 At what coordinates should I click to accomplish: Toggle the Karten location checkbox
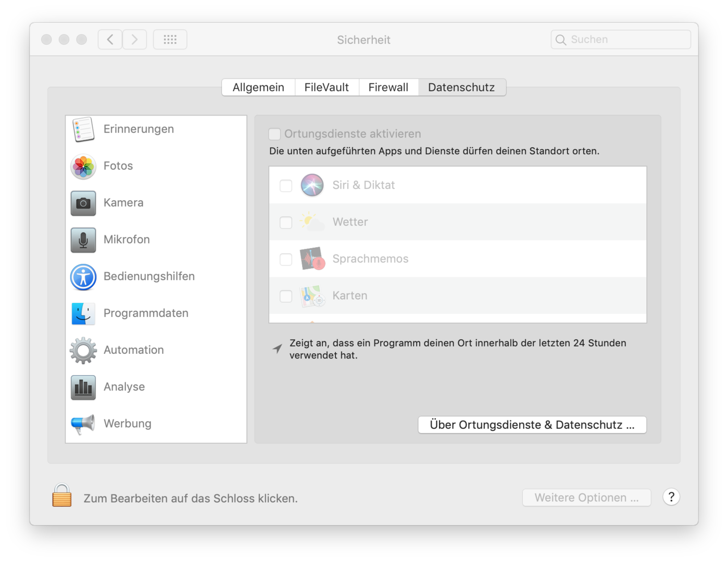click(x=286, y=296)
